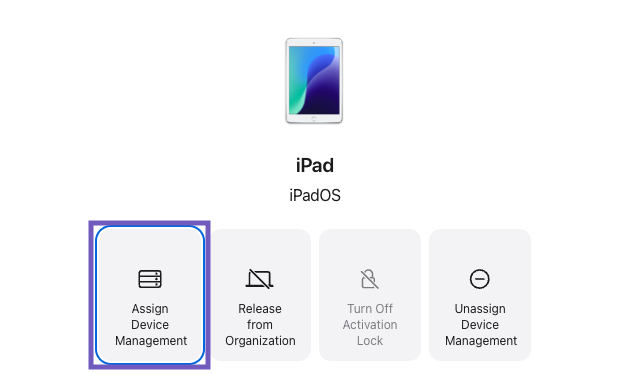Click the iPad device image

coord(314,81)
